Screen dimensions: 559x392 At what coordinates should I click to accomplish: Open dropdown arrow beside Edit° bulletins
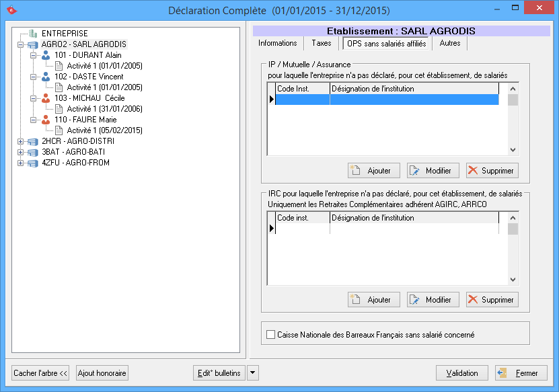tap(252, 373)
